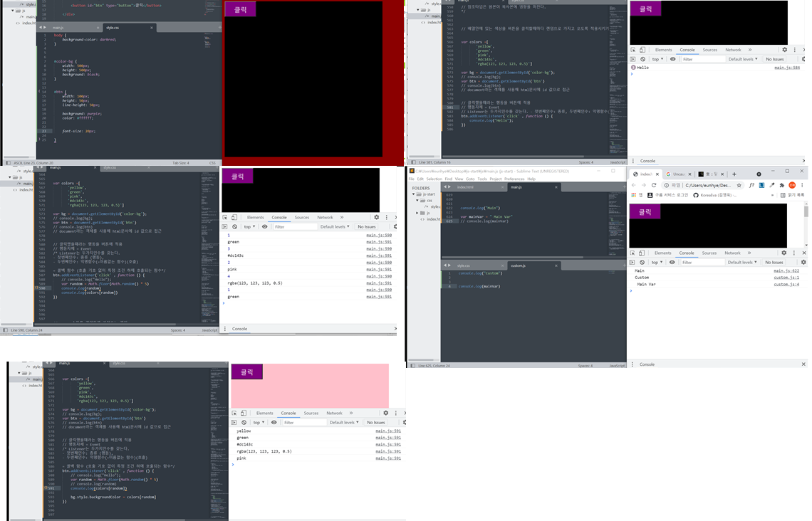Show hidden bookmarks with » chevron

[772, 195]
